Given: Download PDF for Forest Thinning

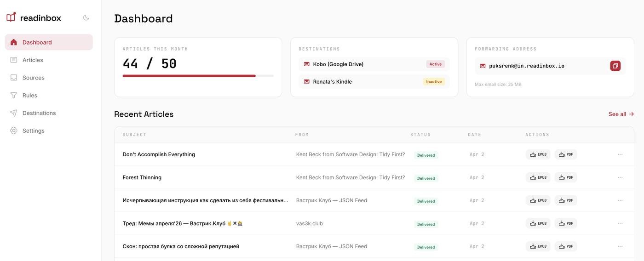Looking at the screenshot, I should [566, 177].
